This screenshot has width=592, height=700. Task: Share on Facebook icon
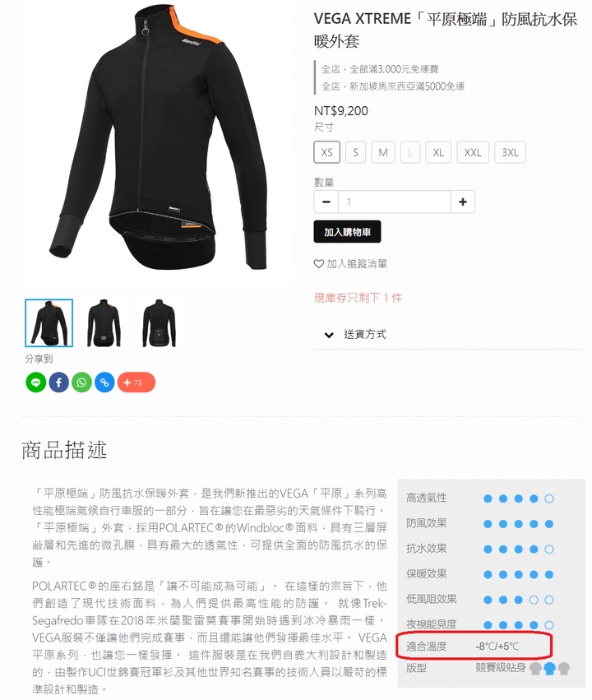[59, 382]
